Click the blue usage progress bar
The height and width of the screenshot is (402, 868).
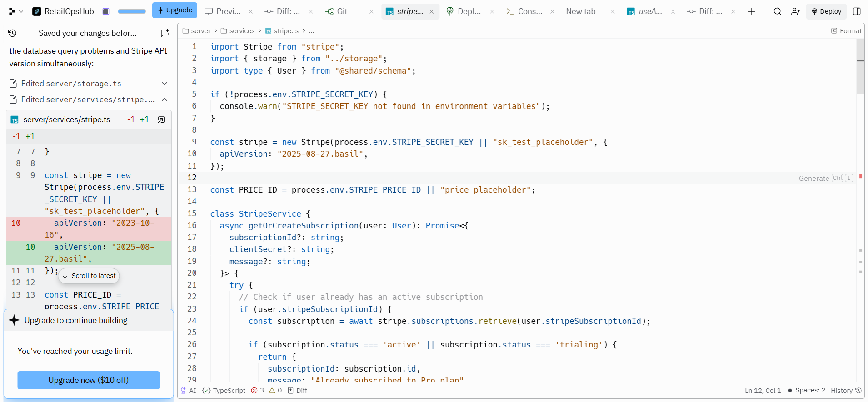click(x=132, y=11)
